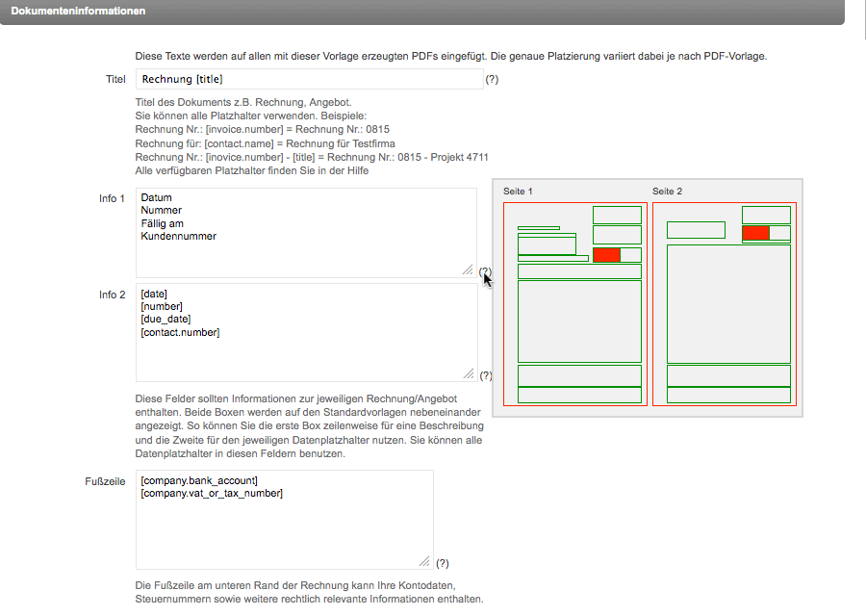Click '[company.bank_account]' in the Fußzeile
866x616 pixels.
(199, 480)
